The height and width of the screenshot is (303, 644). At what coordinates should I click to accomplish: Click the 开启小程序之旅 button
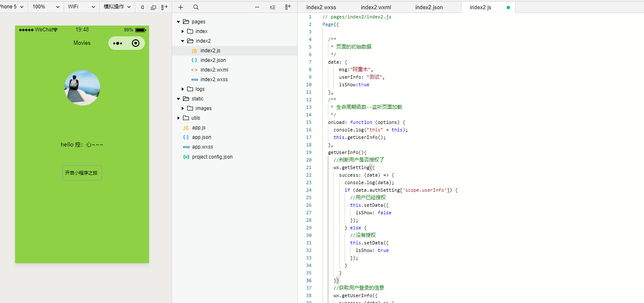coord(82,173)
